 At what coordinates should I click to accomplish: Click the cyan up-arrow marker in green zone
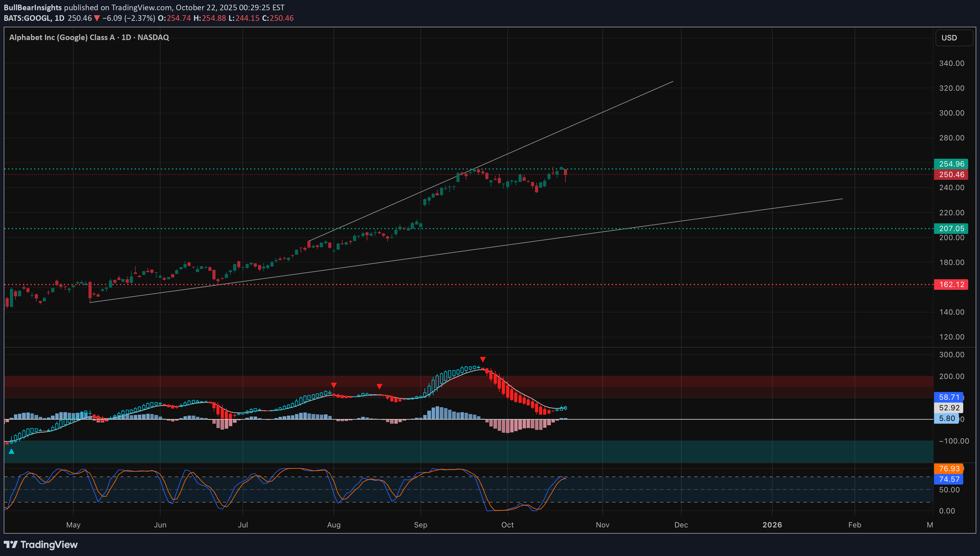(x=11, y=451)
